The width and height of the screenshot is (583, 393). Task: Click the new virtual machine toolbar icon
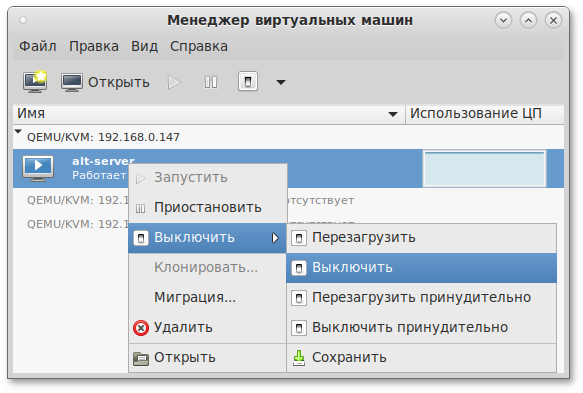35,81
